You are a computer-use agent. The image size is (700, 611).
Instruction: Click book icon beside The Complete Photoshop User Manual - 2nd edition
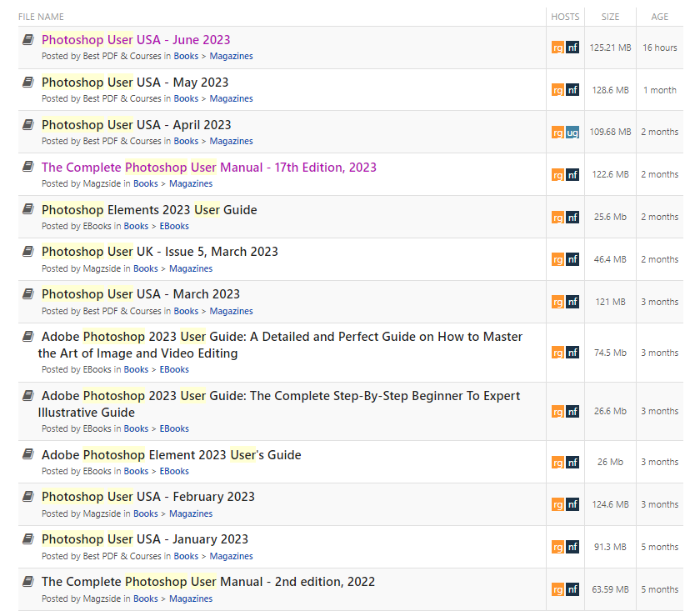click(x=28, y=582)
